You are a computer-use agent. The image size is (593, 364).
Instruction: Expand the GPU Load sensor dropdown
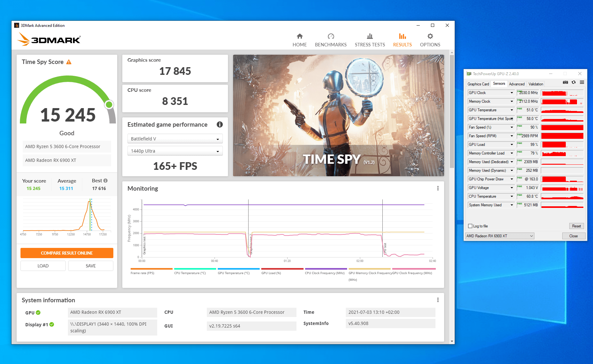(512, 145)
